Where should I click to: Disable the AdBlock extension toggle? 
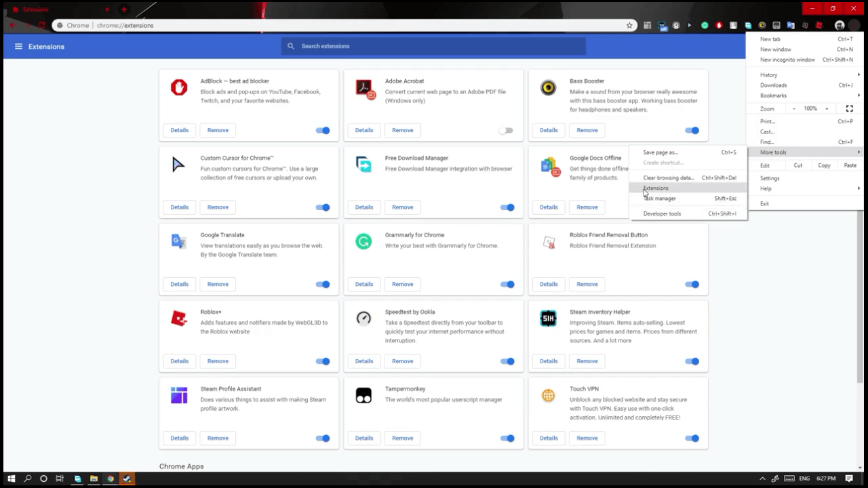[x=323, y=130]
